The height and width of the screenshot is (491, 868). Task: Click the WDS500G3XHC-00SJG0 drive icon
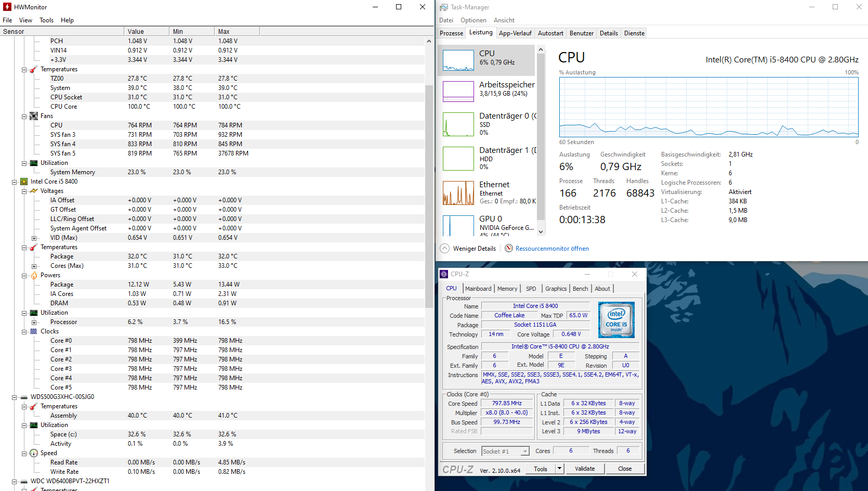tap(24, 397)
